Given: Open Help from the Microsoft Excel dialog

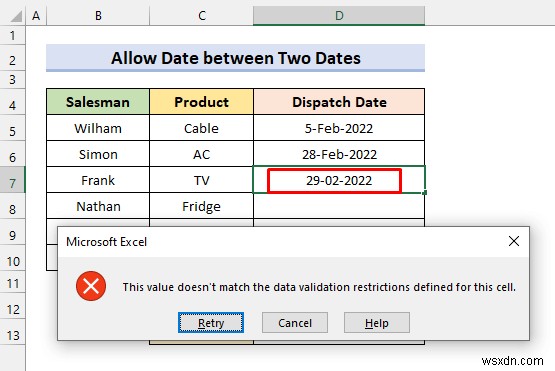Looking at the screenshot, I should coord(377,323).
